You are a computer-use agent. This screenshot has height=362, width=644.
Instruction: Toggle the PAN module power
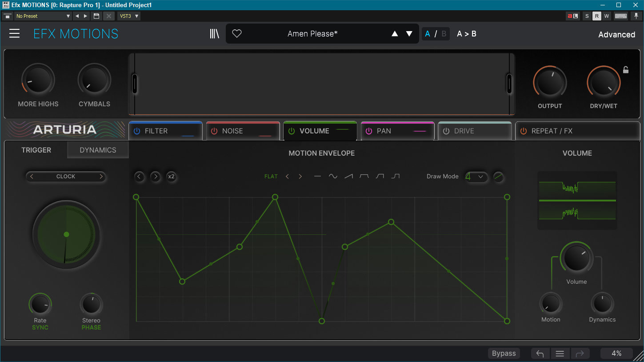click(x=368, y=131)
